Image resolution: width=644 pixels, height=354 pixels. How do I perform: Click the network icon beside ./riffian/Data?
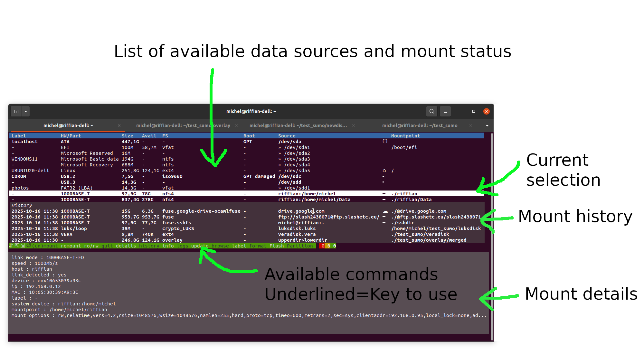click(x=384, y=200)
